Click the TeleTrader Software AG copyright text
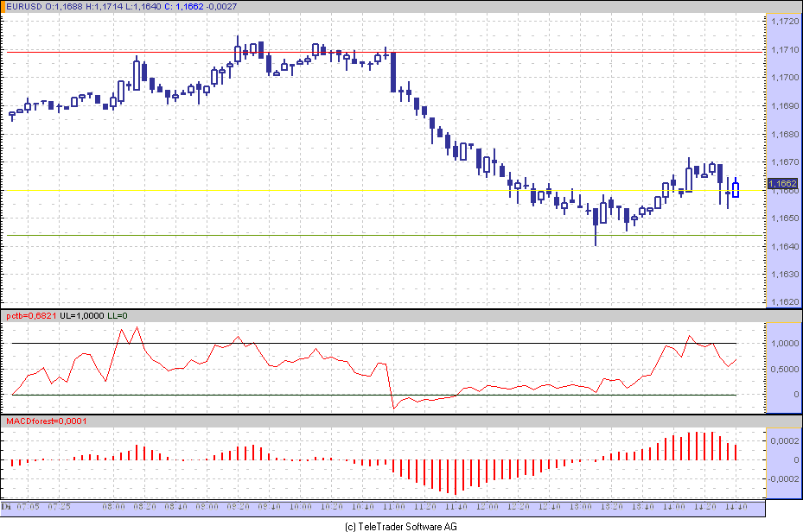 coord(401,526)
